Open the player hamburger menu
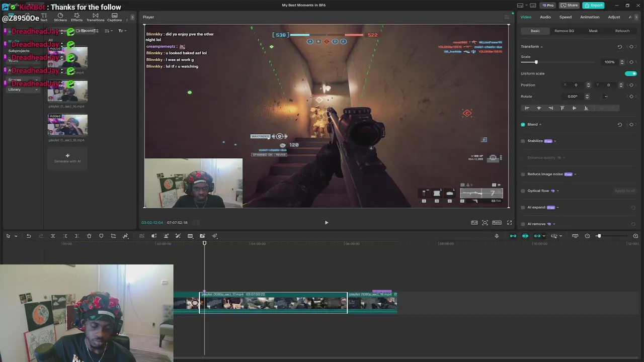The image size is (644, 362). click(x=507, y=17)
